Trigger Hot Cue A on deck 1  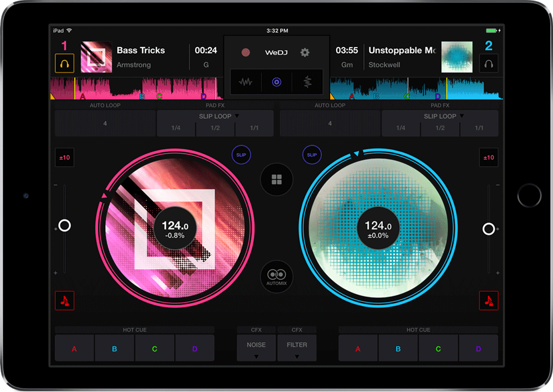tap(74, 348)
